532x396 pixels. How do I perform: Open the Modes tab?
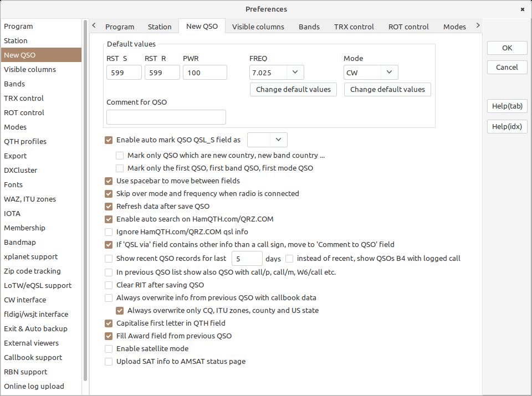(x=454, y=27)
